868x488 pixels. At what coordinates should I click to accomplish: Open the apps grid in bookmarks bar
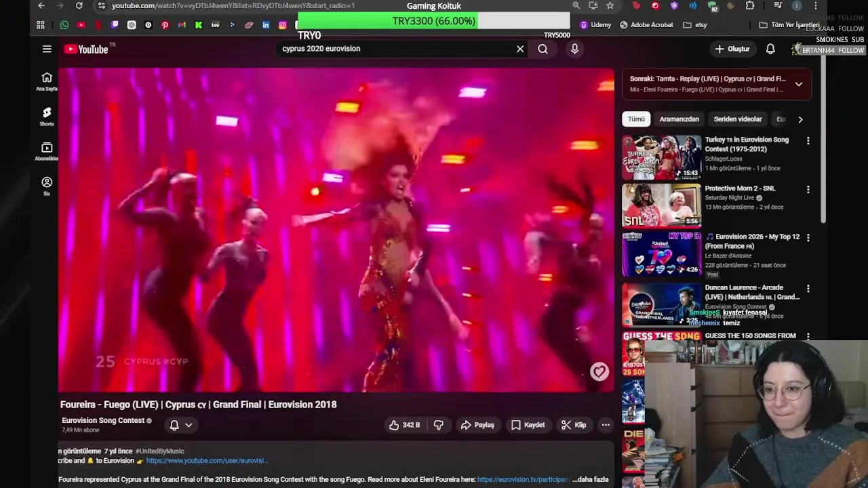pos(40,25)
